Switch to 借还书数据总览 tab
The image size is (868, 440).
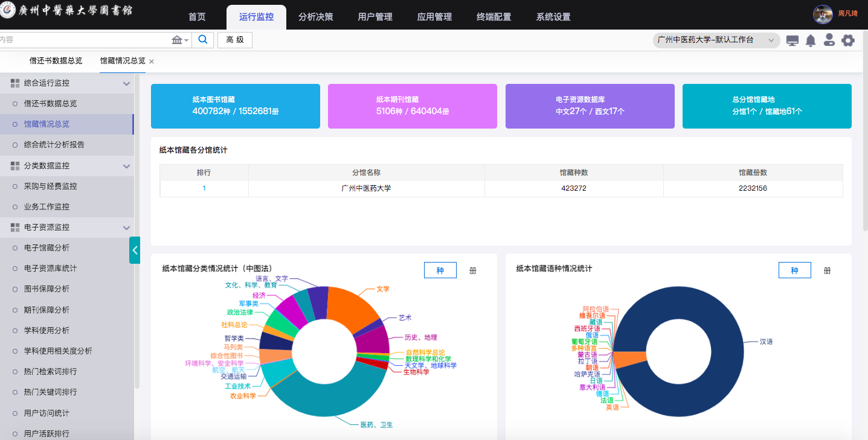[x=56, y=61]
